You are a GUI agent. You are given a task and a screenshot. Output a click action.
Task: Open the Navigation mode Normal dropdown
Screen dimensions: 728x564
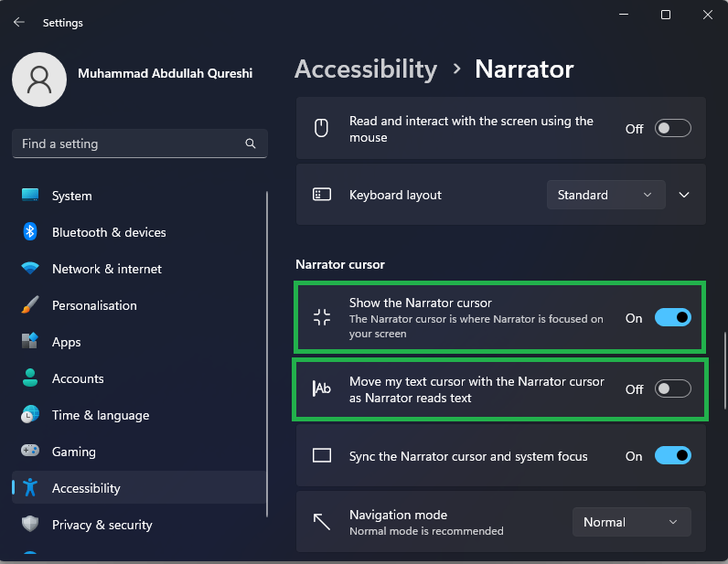point(631,522)
